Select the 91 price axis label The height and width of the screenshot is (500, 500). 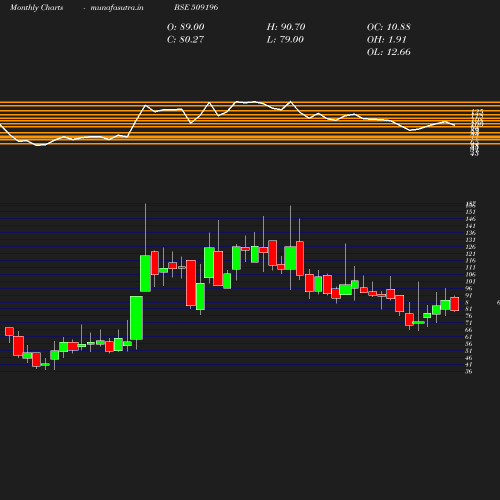point(469,295)
